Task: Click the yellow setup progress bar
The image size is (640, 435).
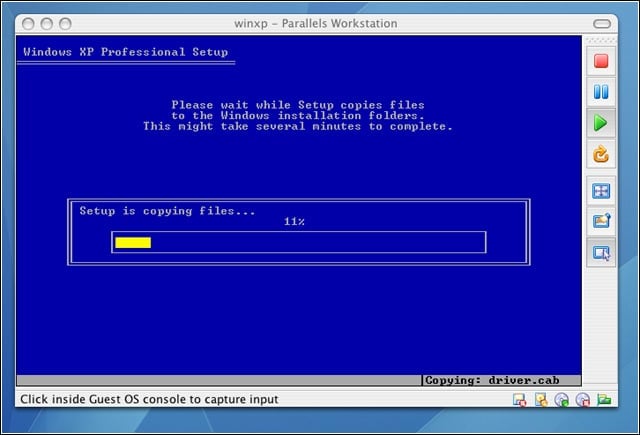Action: (133, 243)
